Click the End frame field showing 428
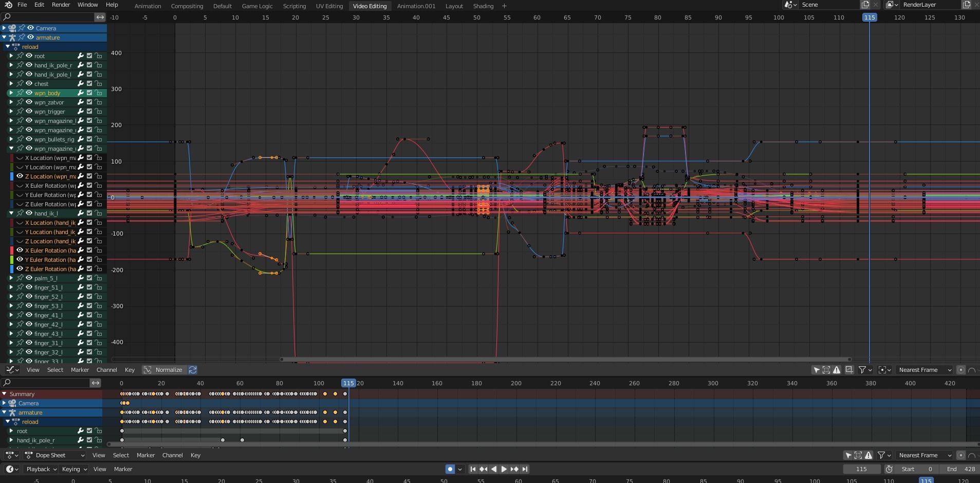This screenshot has width=980, height=483. point(960,469)
